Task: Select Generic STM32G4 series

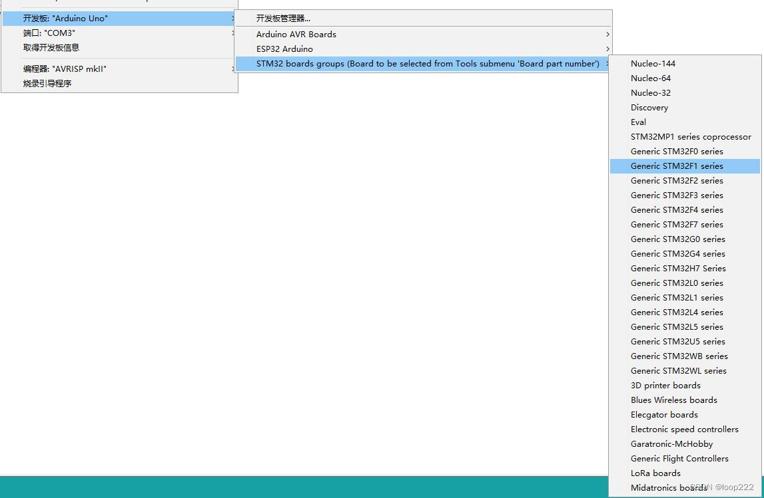Action: [x=685, y=254]
